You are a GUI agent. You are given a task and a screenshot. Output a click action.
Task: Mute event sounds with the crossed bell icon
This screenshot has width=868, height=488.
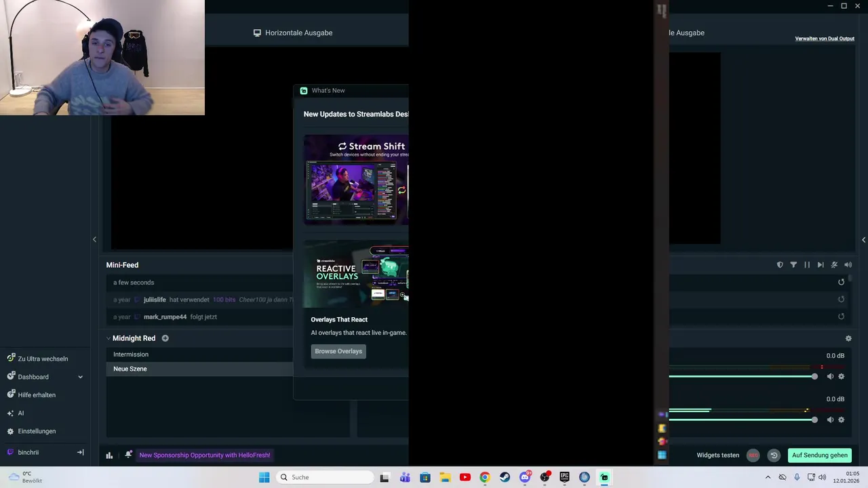(834, 265)
